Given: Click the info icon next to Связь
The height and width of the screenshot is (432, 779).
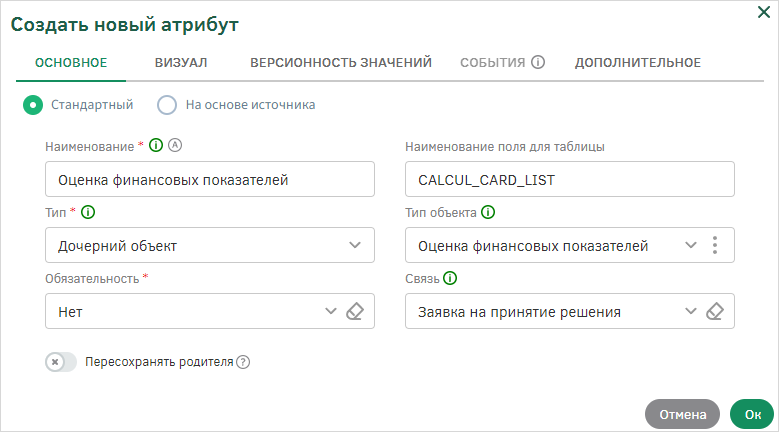Looking at the screenshot, I should [450, 278].
